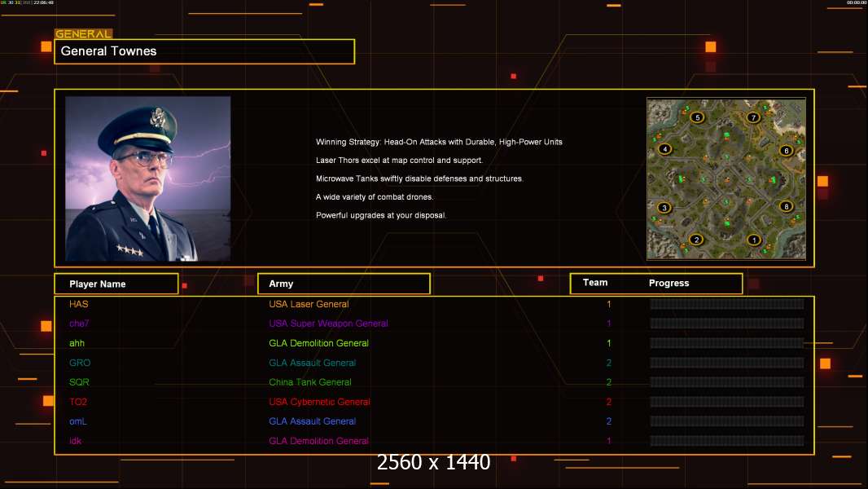Click start position 5 on the minimap
Viewport: 868px width, 489px height.
(698, 117)
